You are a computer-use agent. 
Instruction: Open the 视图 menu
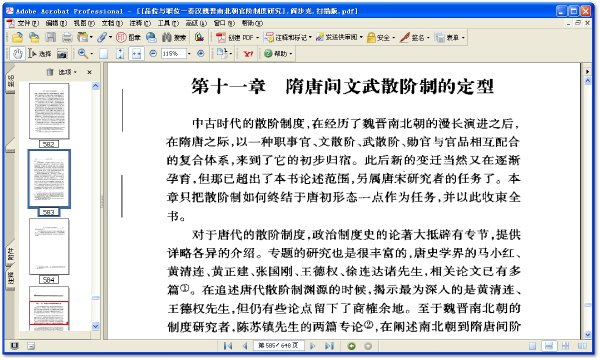click(x=84, y=23)
